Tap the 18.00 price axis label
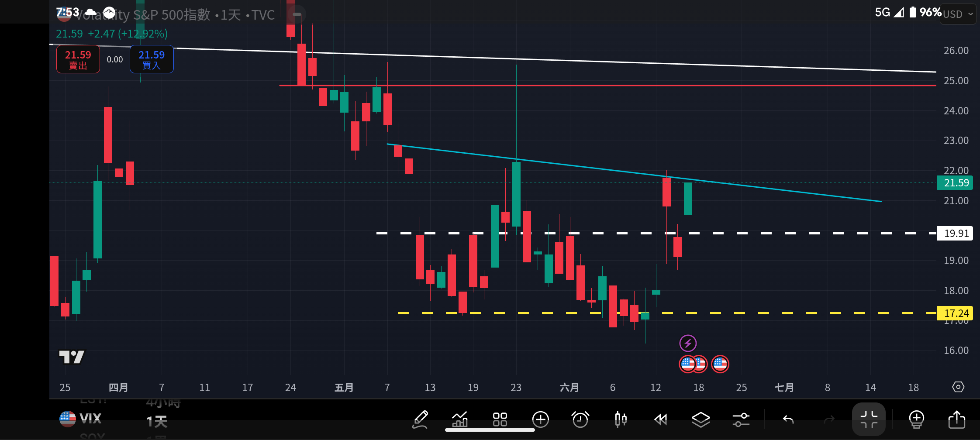The image size is (980, 440). (x=956, y=291)
